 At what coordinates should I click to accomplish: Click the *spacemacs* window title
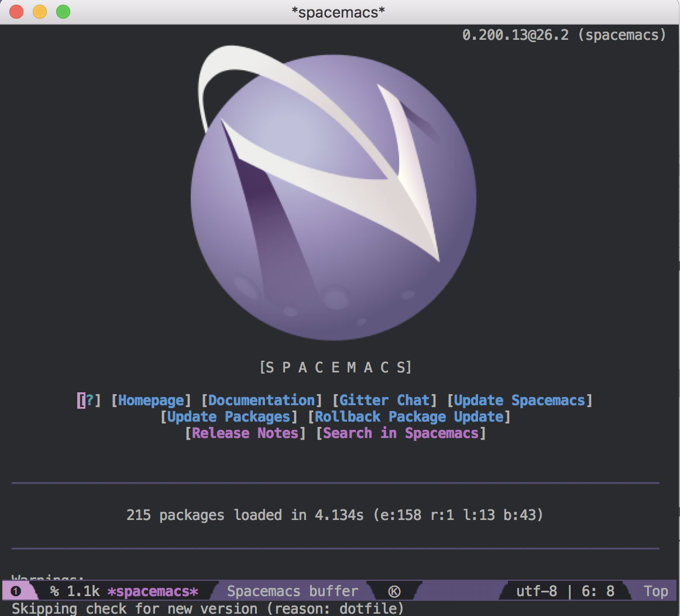[x=338, y=12]
